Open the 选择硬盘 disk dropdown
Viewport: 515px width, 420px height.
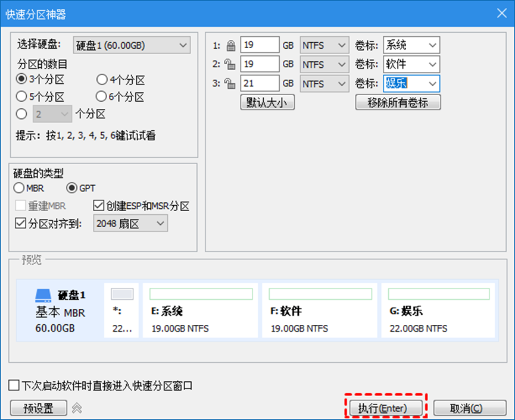point(131,45)
